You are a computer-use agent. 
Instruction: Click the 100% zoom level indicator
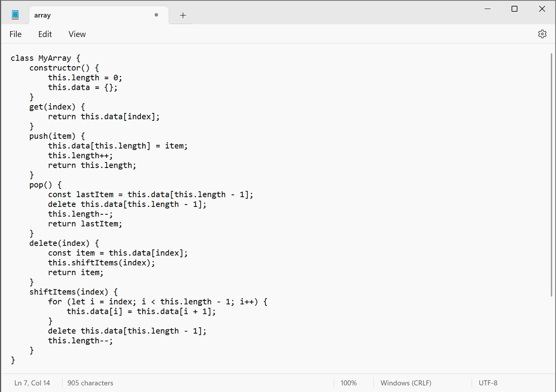(348, 383)
